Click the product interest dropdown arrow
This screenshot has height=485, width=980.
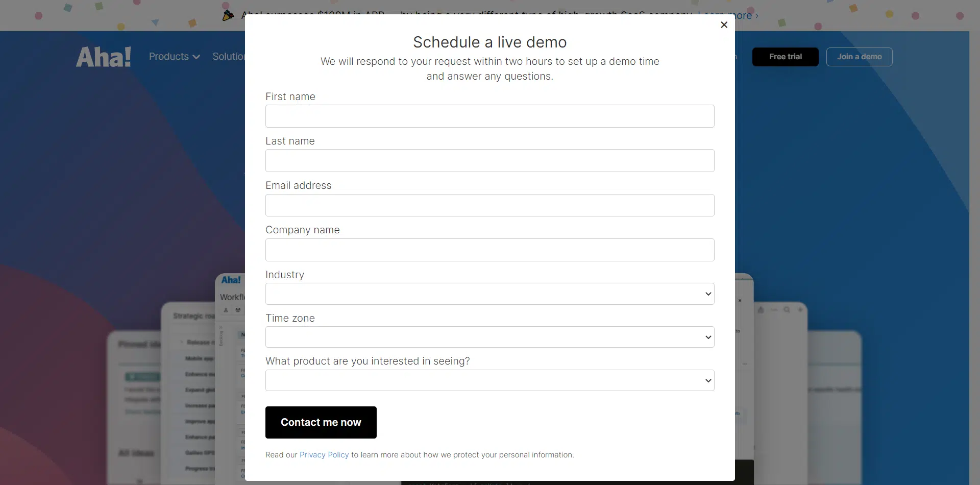[708, 381]
